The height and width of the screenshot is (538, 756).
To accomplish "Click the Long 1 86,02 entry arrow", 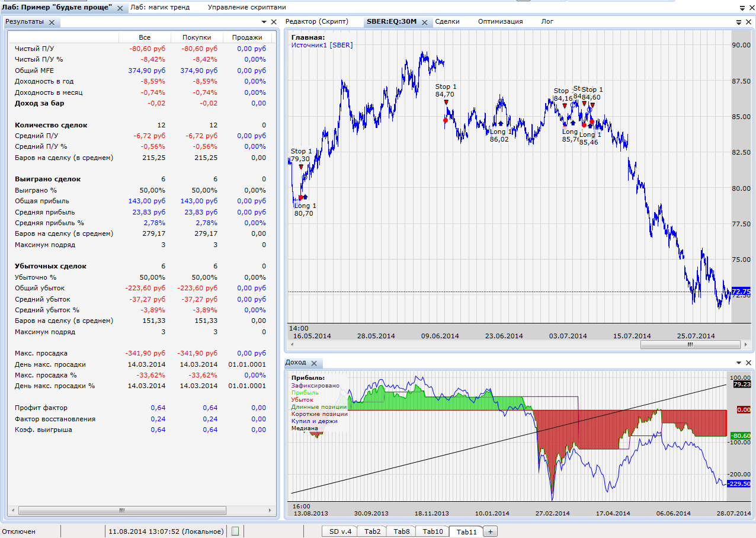I will pyautogui.click(x=501, y=124).
